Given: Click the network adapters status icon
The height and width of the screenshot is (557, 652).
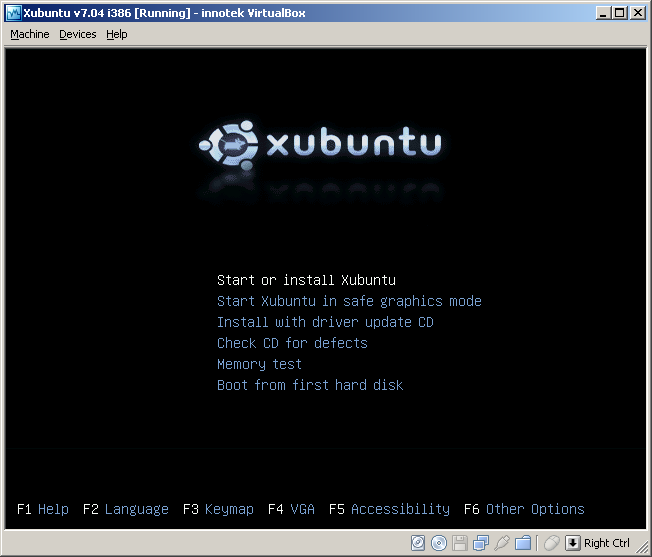Looking at the screenshot, I should pos(481,543).
